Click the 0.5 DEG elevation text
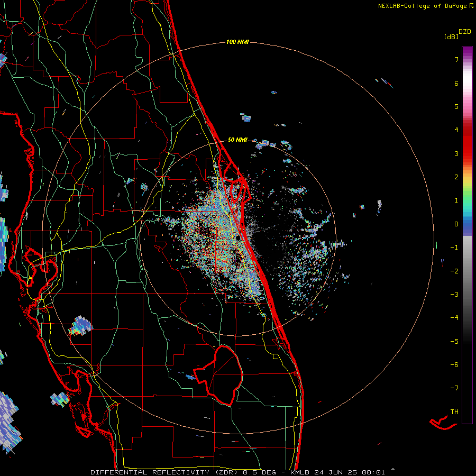The image size is (476, 476). (259, 472)
